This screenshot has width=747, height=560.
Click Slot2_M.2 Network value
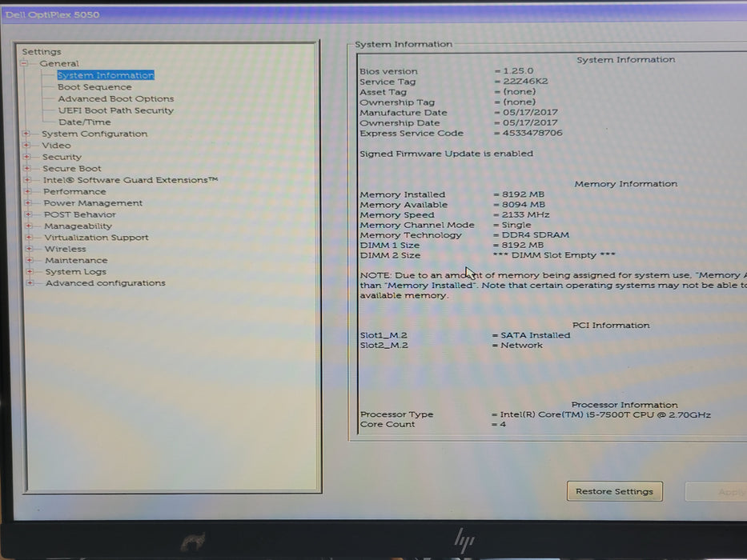pos(521,346)
